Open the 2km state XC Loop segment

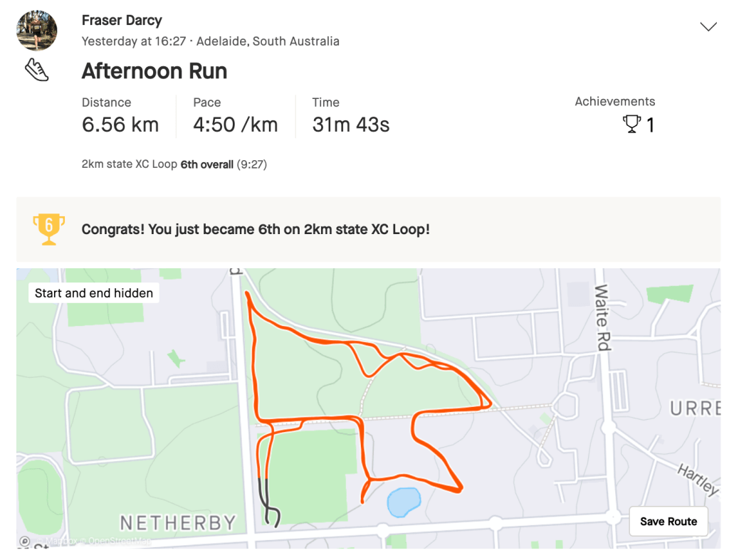pos(129,164)
